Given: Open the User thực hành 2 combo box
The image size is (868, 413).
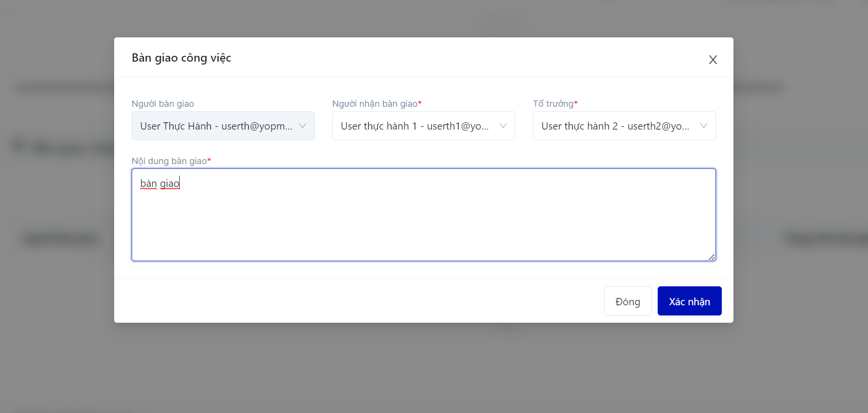Looking at the screenshot, I should [615, 126].
